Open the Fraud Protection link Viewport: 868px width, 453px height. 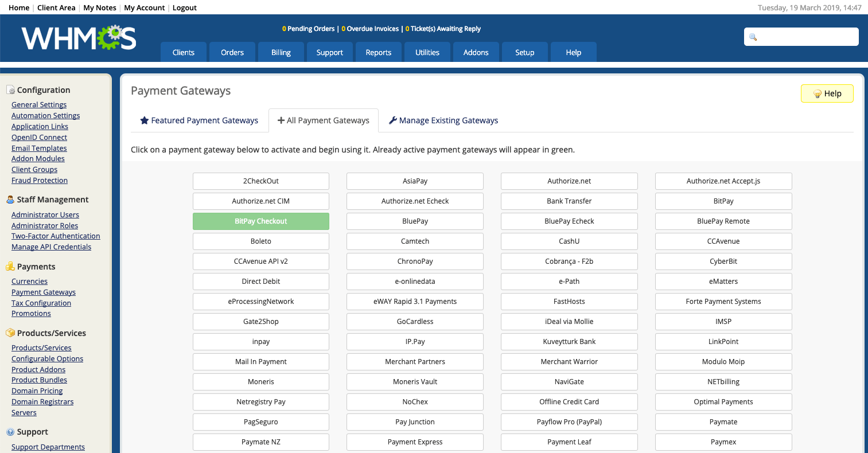pyautogui.click(x=40, y=180)
